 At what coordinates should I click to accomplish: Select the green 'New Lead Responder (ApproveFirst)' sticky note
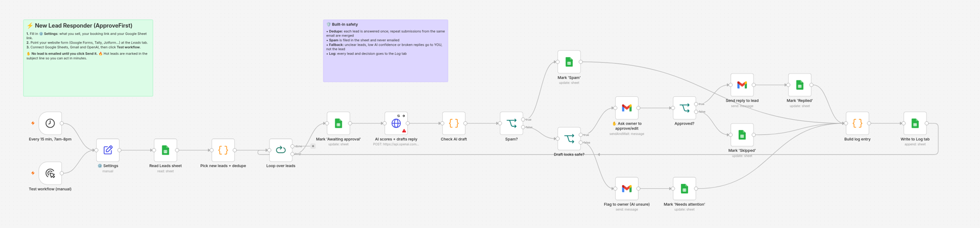[88, 58]
